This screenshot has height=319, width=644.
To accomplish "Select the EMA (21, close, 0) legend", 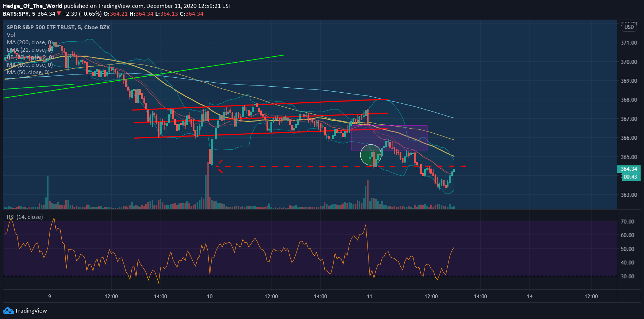I will pos(30,50).
